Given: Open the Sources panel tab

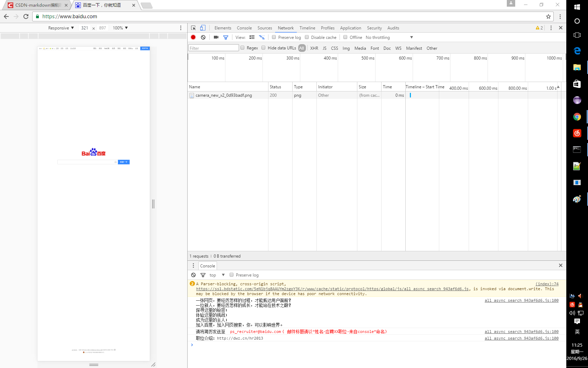Looking at the screenshot, I should pos(265,28).
